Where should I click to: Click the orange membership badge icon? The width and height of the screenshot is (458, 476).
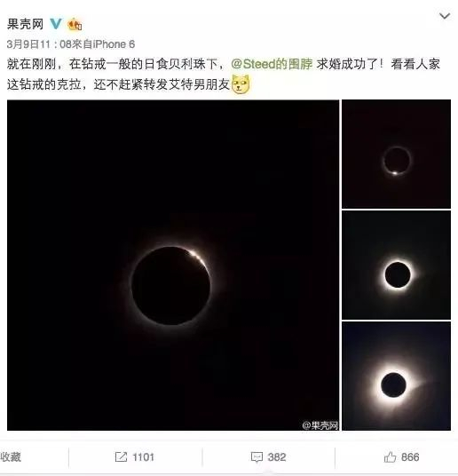pyautogui.click(x=75, y=24)
